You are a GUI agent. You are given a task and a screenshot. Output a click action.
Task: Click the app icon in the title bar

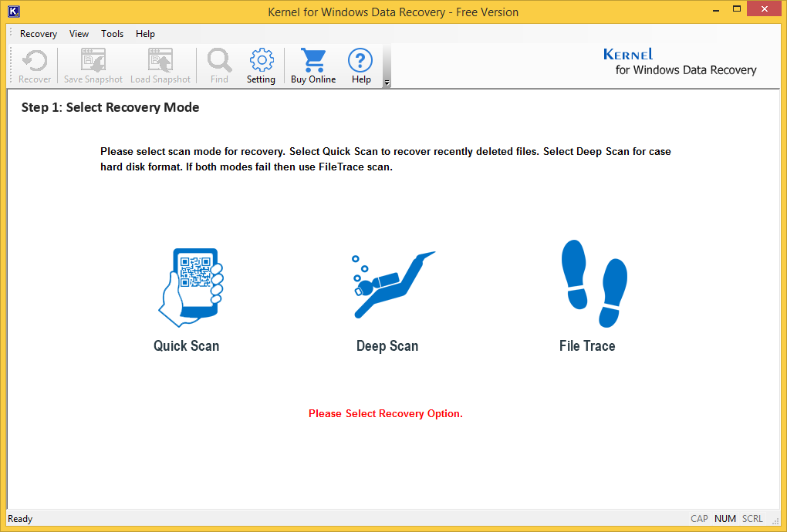click(14, 11)
